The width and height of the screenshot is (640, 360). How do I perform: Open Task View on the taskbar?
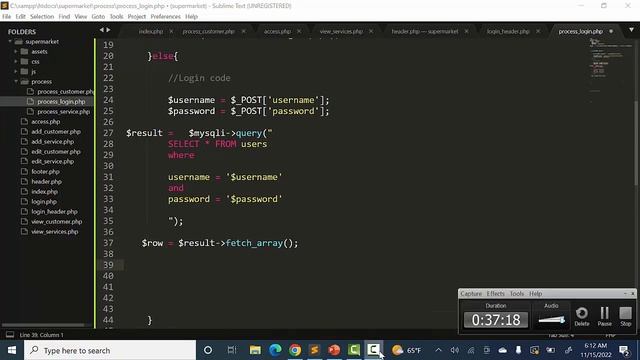(232, 350)
